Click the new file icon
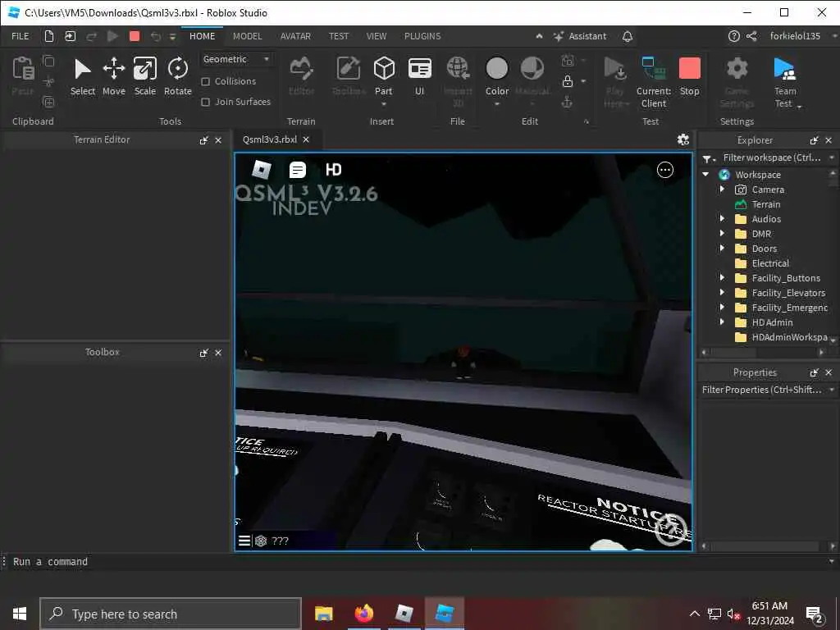The image size is (840, 630). pos(49,36)
